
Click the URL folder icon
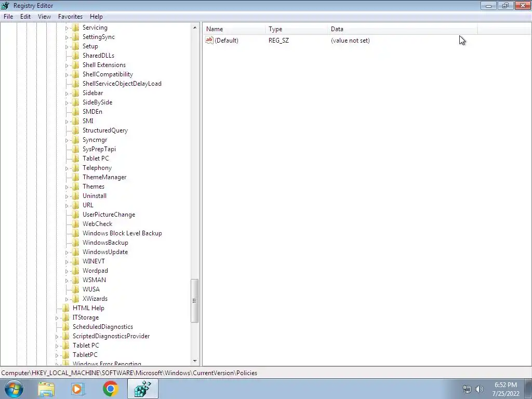(x=76, y=205)
